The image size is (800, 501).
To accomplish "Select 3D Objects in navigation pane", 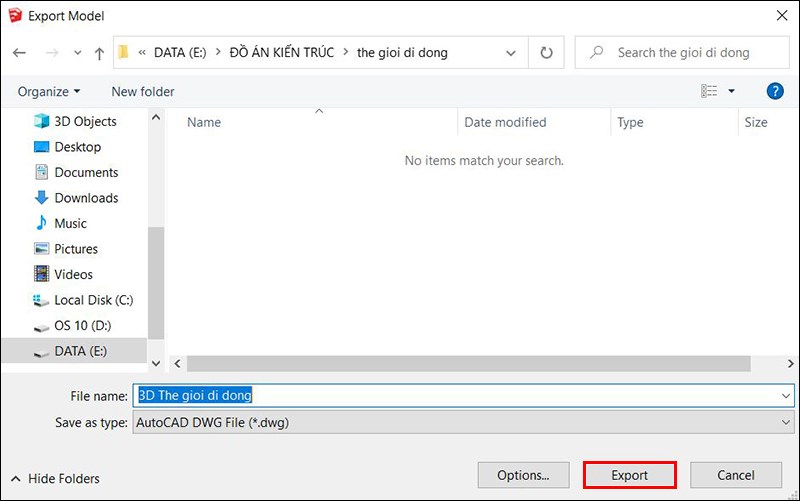I will coord(85,121).
